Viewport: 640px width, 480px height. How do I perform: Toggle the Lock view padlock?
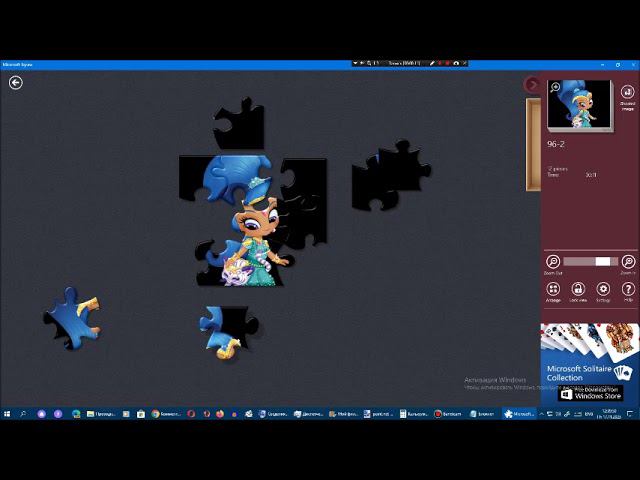(578, 289)
